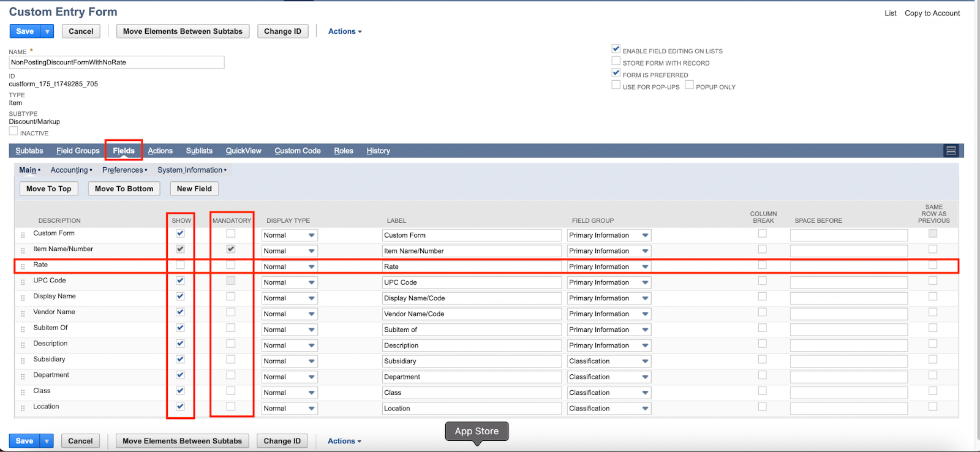Click the drag handle for Subsidiary row
This screenshot has height=452, width=980.
point(23,361)
